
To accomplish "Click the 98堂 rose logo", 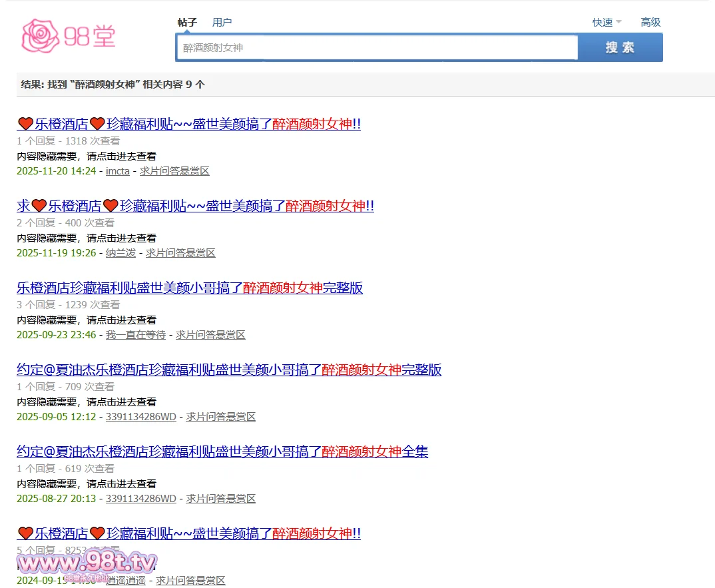I will coord(69,36).
